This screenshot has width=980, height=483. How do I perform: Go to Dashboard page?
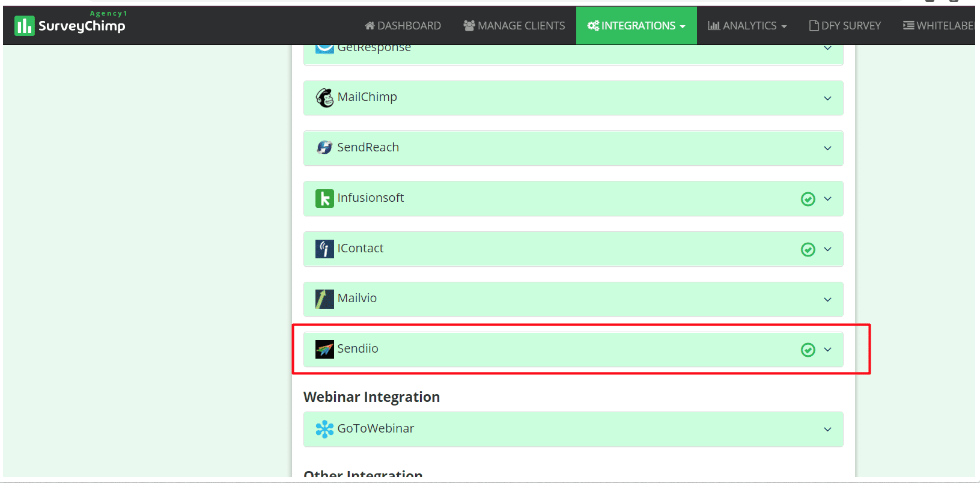coord(403,26)
